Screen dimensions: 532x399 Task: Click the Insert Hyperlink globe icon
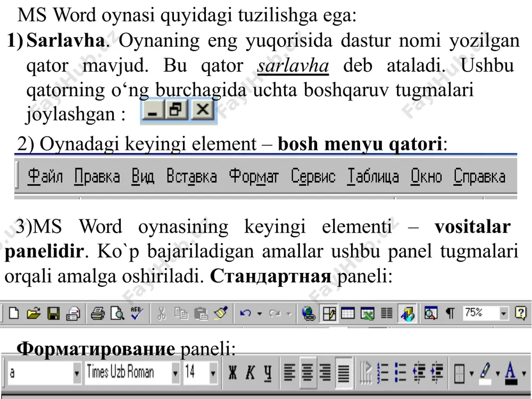[x=309, y=313]
